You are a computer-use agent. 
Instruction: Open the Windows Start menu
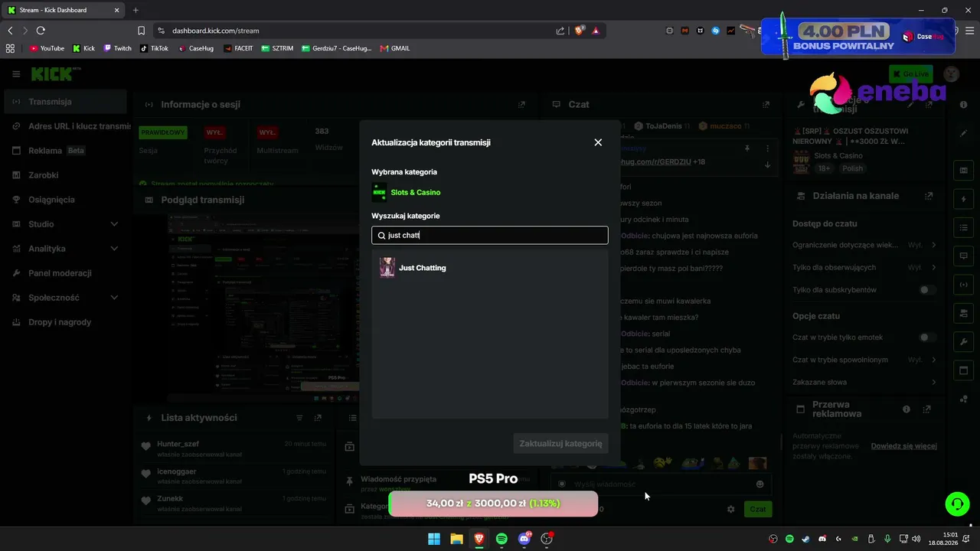(434, 539)
